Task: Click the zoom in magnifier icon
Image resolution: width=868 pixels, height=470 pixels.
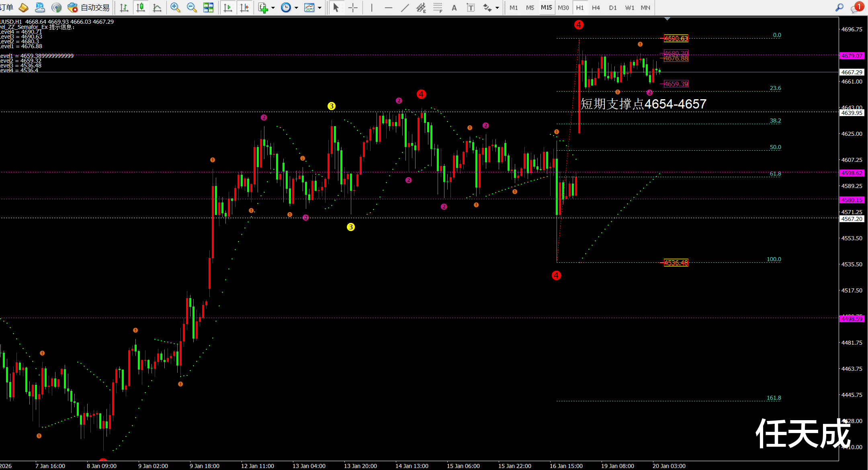Action: coord(175,7)
